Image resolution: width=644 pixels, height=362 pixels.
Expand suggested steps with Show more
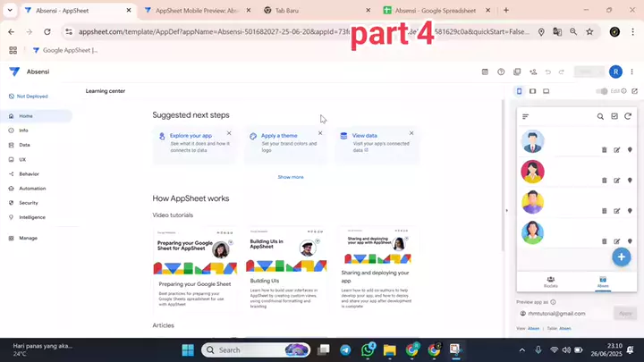[x=290, y=177]
